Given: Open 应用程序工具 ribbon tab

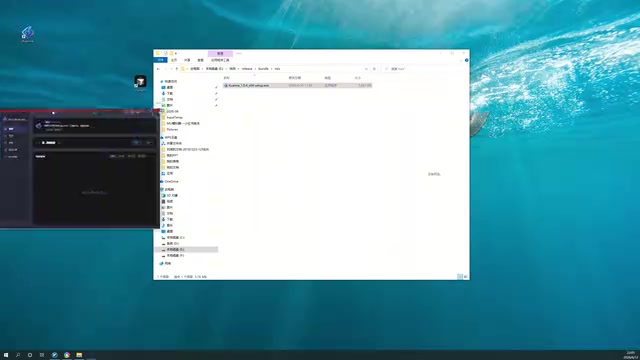Looking at the screenshot, I should 220,60.
